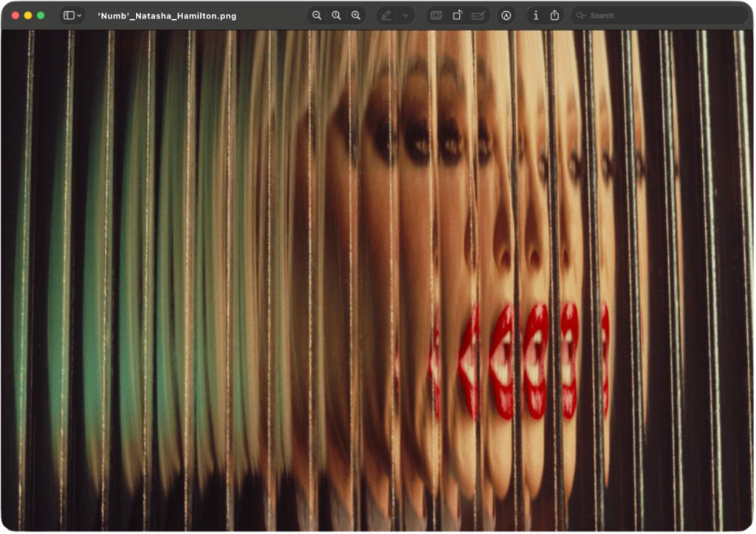Toggle the sidebar view button
The width and height of the screenshot is (756, 534).
coord(69,16)
